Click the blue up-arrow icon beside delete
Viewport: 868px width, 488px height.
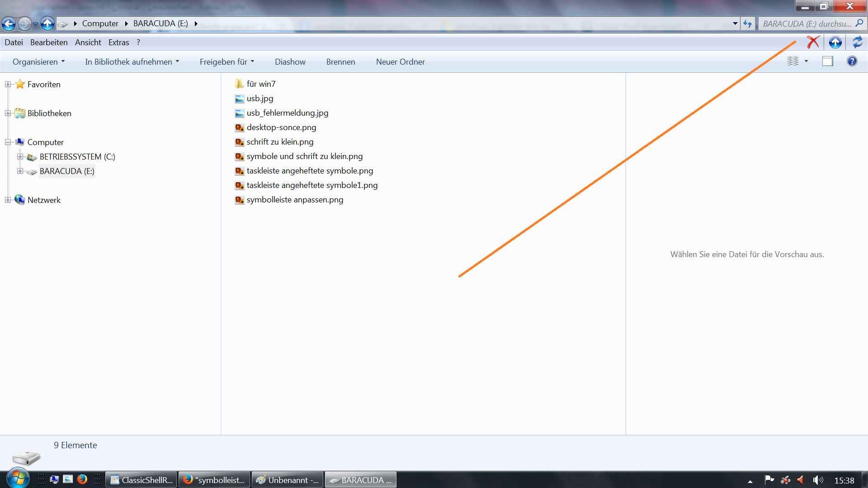click(835, 42)
